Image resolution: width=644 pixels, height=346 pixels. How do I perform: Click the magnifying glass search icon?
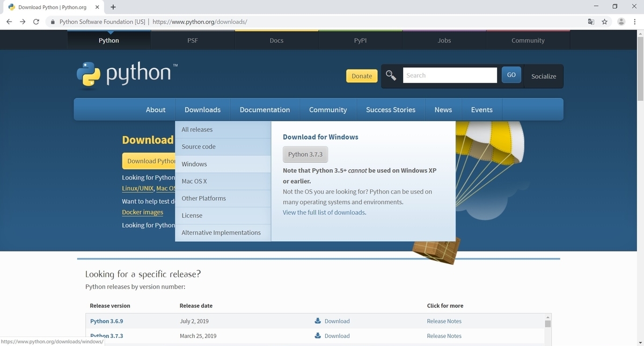point(391,75)
